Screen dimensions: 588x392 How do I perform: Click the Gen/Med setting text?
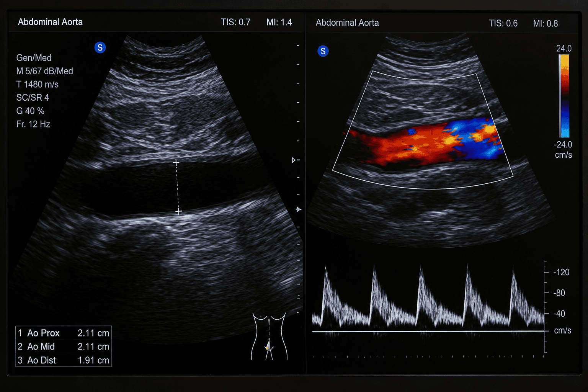click(34, 58)
